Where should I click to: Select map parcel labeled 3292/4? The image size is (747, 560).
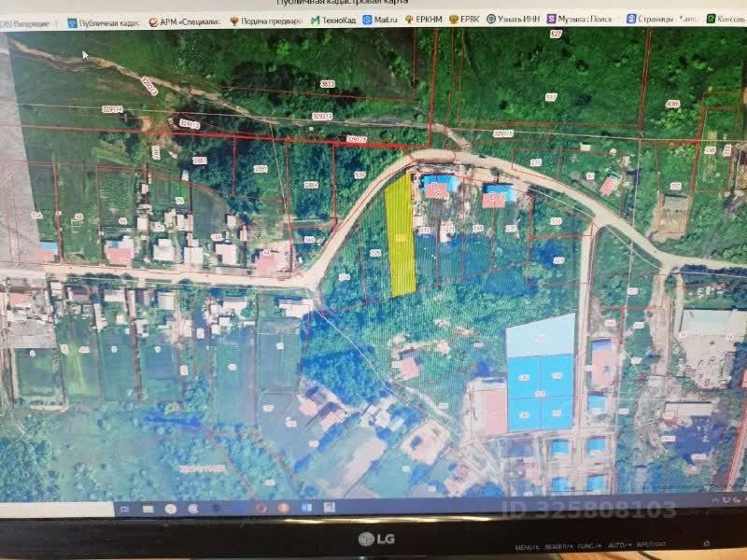point(112,109)
